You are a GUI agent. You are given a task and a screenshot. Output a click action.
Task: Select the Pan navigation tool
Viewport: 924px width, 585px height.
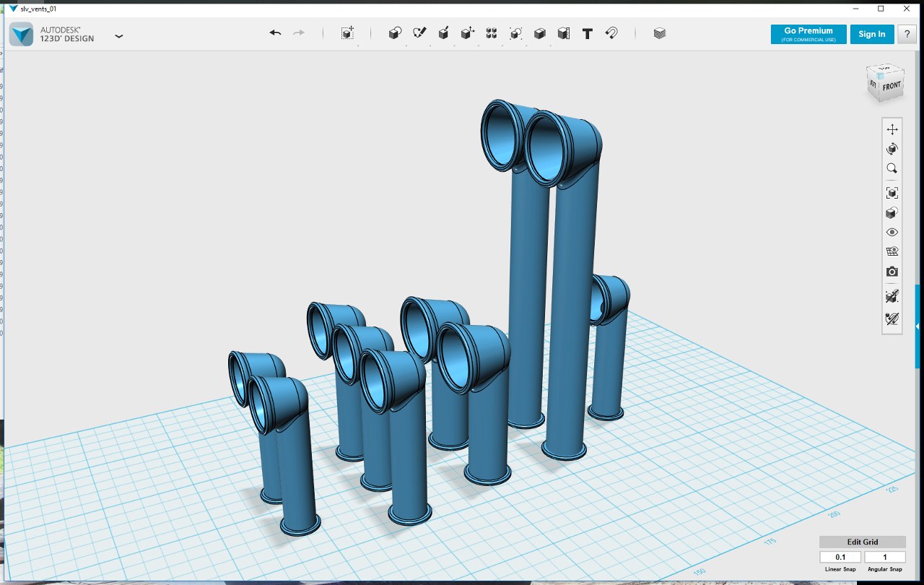click(892, 129)
